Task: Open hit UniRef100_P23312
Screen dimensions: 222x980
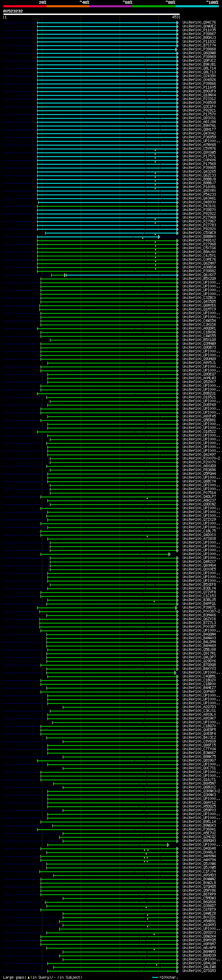Action: [199, 99]
